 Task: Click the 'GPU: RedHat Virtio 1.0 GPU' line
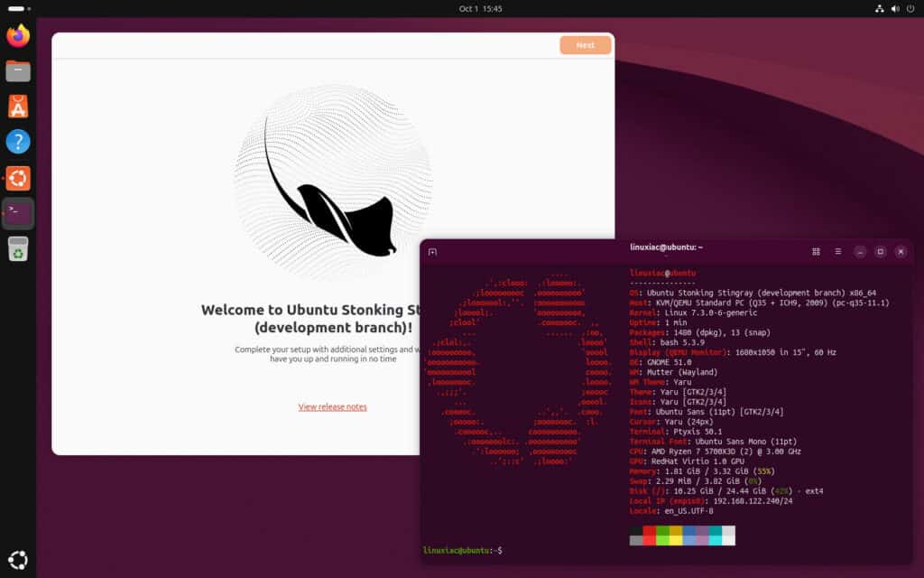687,461
